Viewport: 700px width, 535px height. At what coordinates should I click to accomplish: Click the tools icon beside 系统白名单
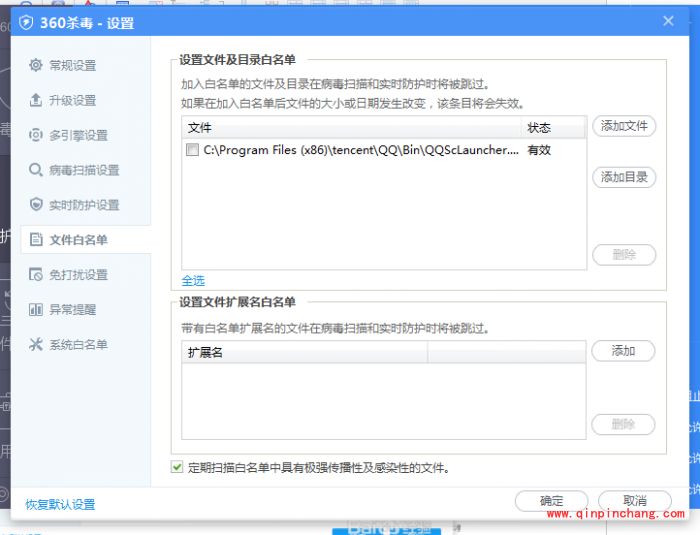pyautogui.click(x=36, y=345)
